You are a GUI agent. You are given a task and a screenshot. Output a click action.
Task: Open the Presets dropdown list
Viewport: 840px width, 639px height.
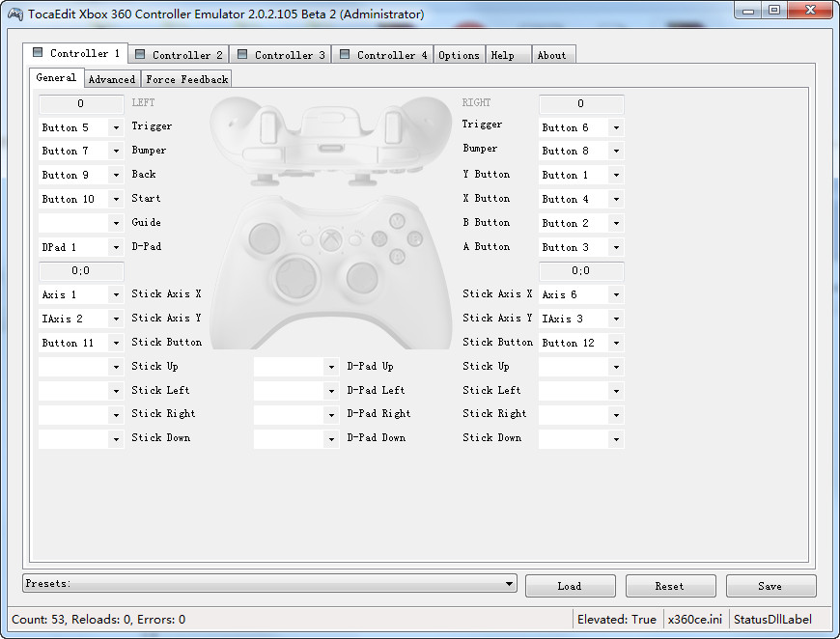tap(269, 583)
